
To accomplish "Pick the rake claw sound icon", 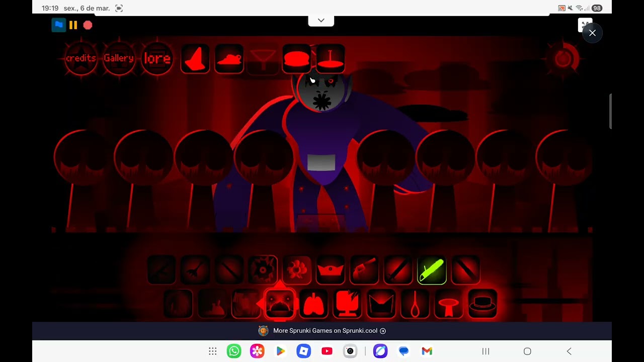I will point(195,270).
